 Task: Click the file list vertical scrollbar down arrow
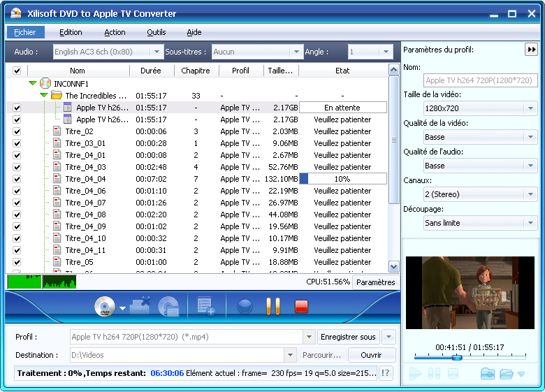[x=393, y=267]
